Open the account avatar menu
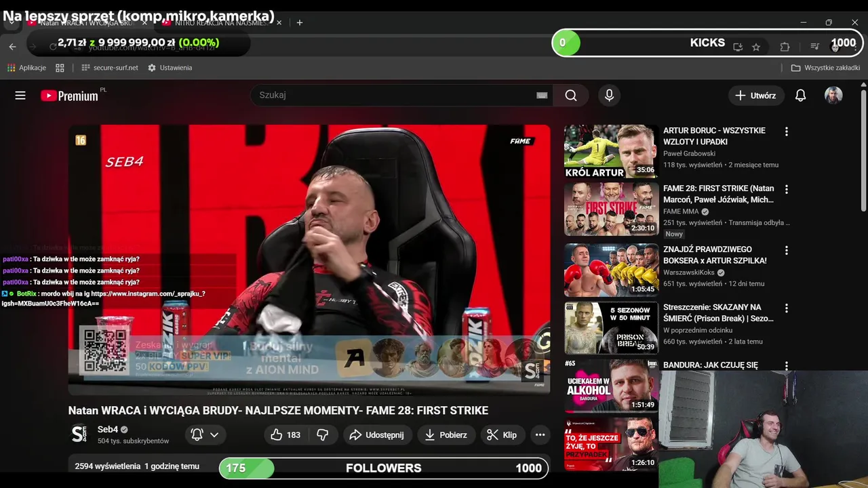 [x=833, y=96]
